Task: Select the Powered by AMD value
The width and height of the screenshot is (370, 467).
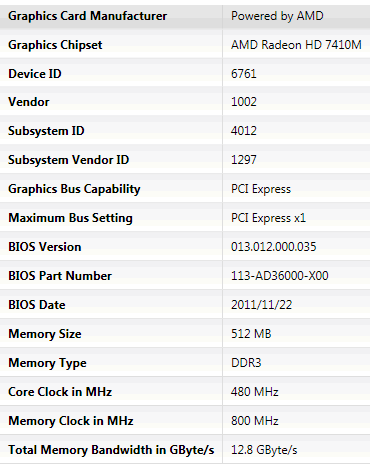Action: [277, 16]
